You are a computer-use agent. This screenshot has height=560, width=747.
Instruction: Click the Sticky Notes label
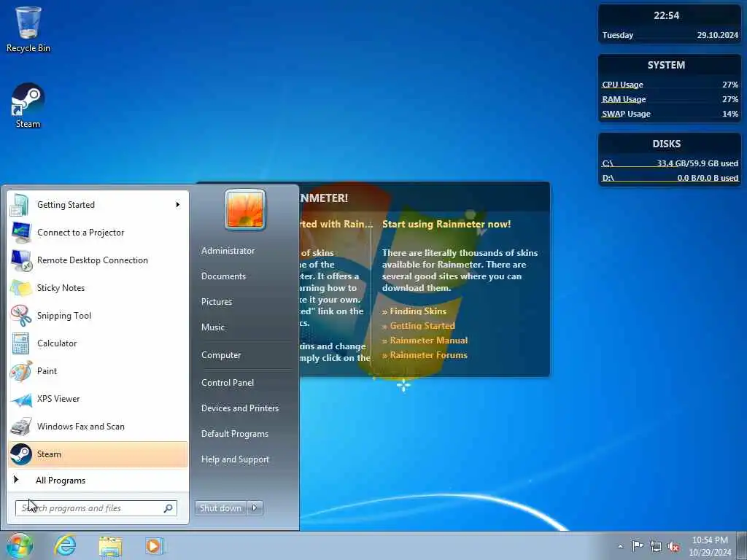click(61, 288)
